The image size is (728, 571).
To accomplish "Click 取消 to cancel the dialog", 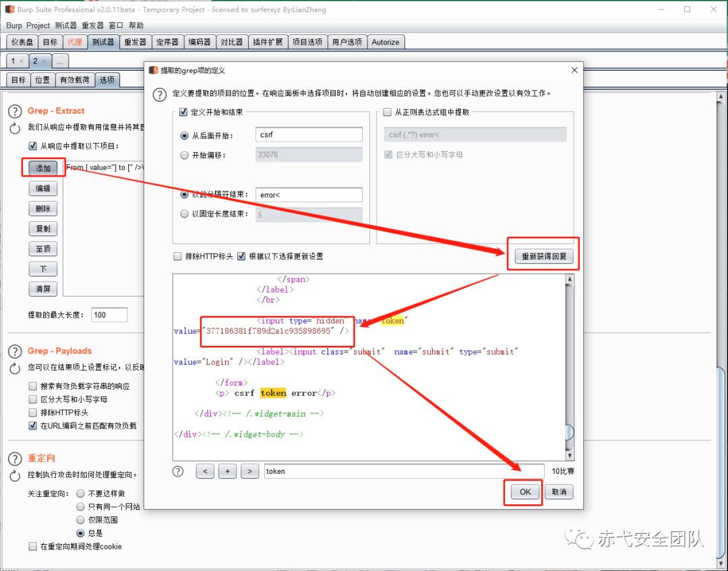I will pos(559,491).
